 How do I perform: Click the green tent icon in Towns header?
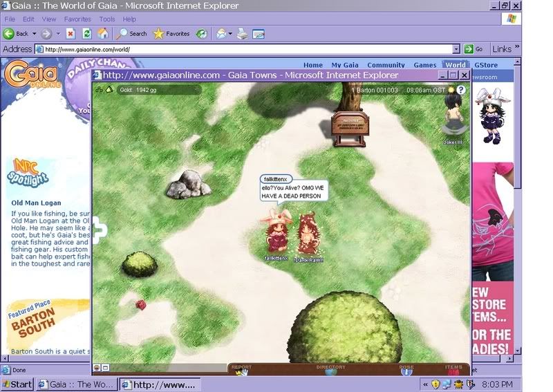coord(109,90)
